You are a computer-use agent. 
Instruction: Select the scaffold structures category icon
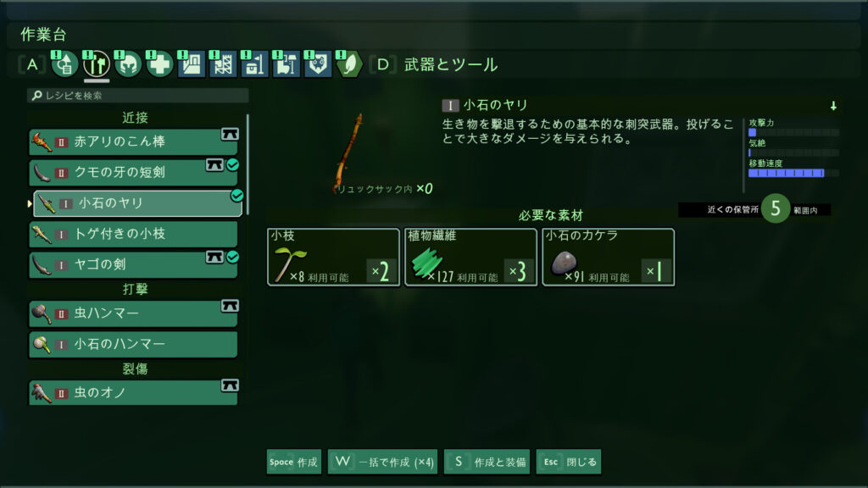tap(223, 64)
